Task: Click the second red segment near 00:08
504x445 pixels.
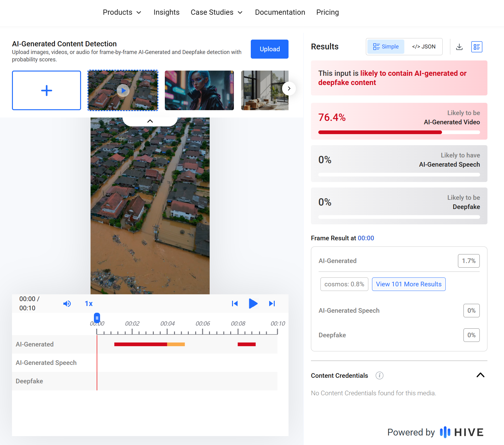Action: coord(246,344)
